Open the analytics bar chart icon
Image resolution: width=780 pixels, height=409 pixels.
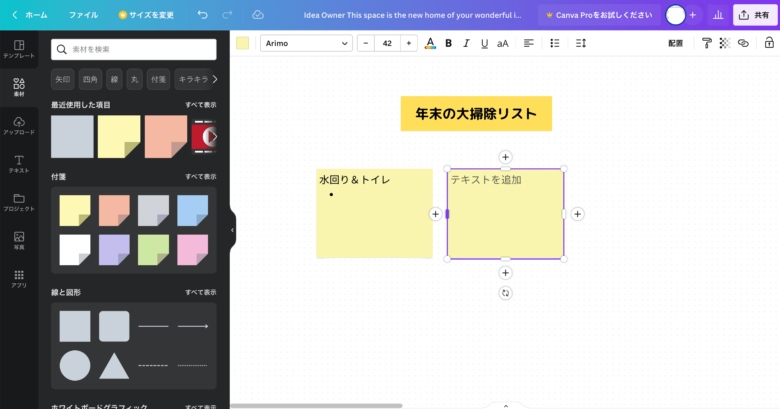click(718, 15)
